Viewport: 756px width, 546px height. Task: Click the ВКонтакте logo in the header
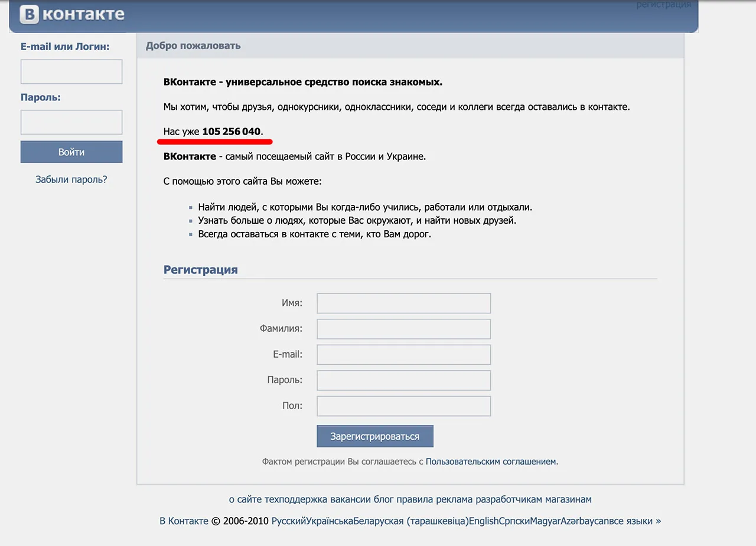[73, 14]
